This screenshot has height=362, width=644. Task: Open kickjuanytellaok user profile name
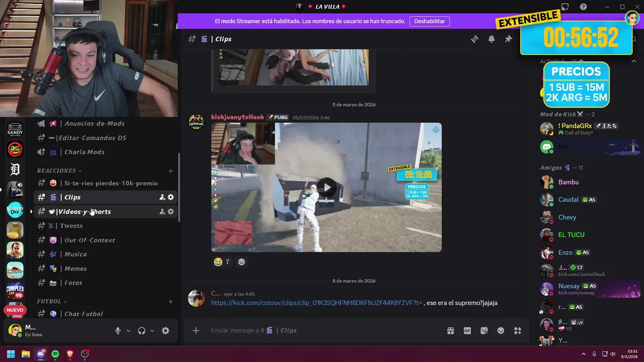[x=237, y=117]
